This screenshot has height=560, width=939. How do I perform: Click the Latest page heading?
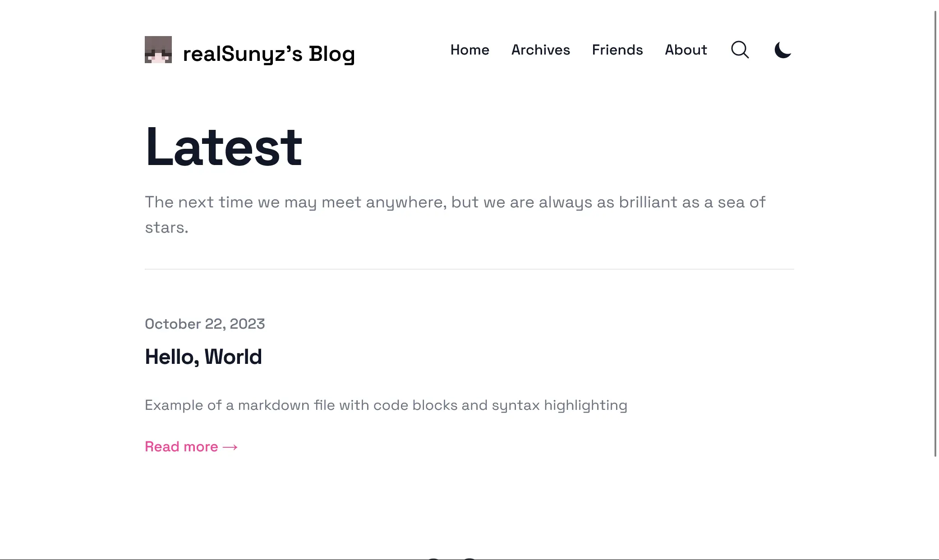223,147
